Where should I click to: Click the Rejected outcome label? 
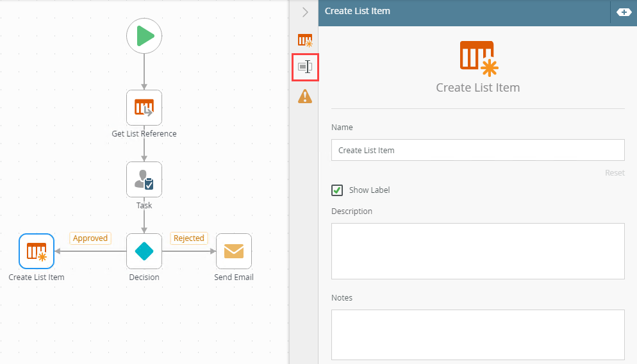pos(189,238)
